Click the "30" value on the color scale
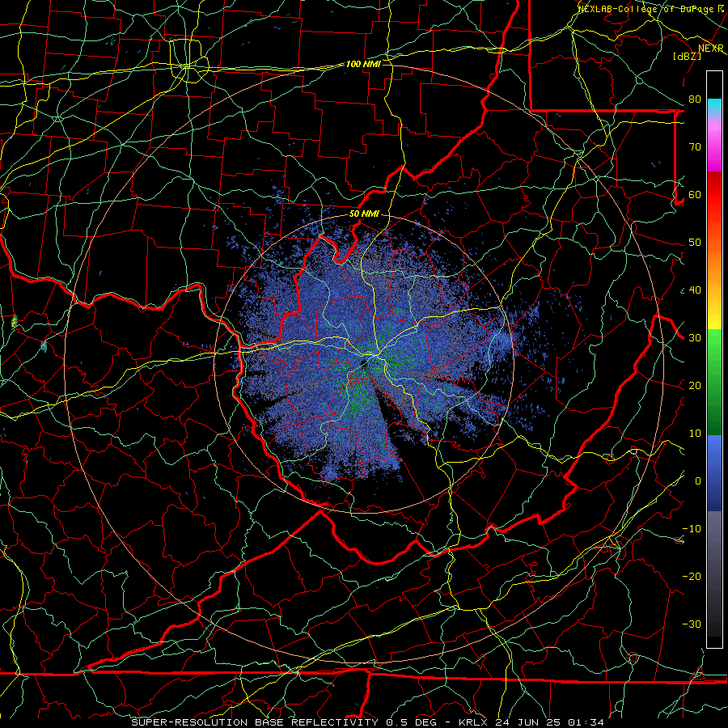Image resolution: width=728 pixels, height=728 pixels. tap(695, 337)
